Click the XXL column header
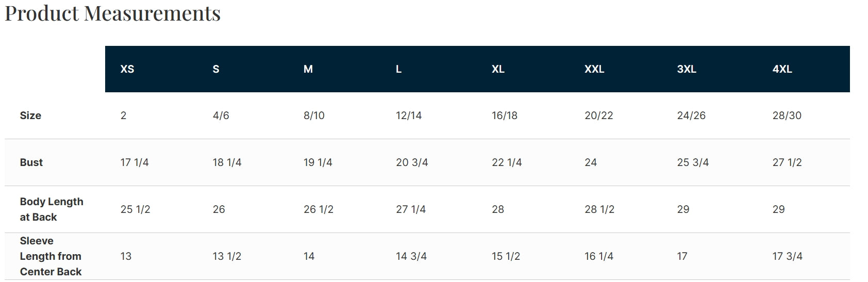Screen dimensions: 868x282 coord(594,69)
